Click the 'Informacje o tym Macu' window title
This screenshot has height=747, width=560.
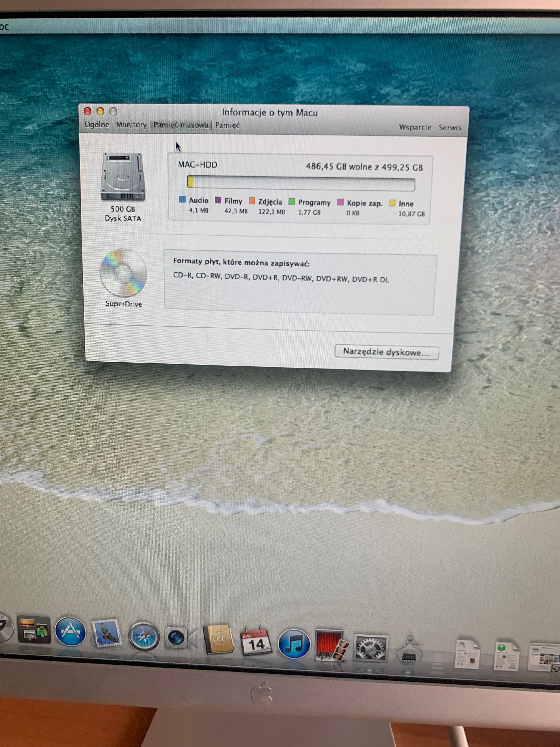[x=269, y=112]
